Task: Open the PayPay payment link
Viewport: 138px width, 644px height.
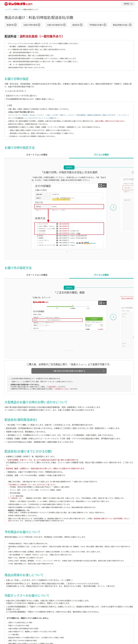Action: tap(25, 115)
